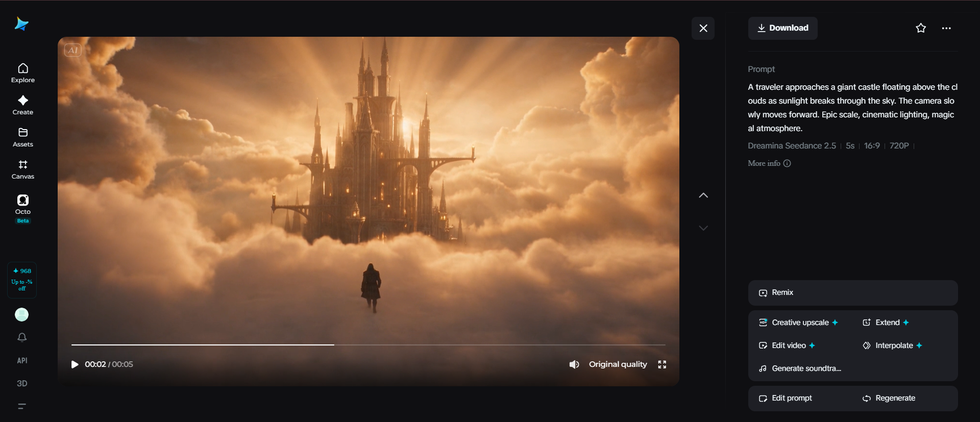Open the 3D sidebar item

pos(22,383)
